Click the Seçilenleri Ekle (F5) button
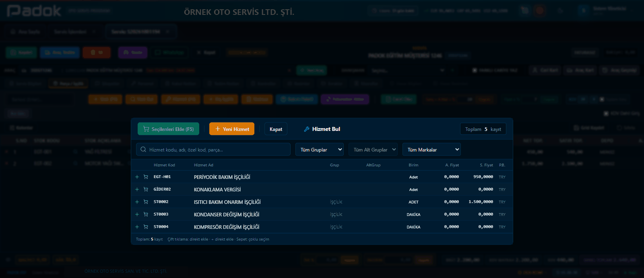This screenshot has width=644, height=278. click(x=168, y=129)
